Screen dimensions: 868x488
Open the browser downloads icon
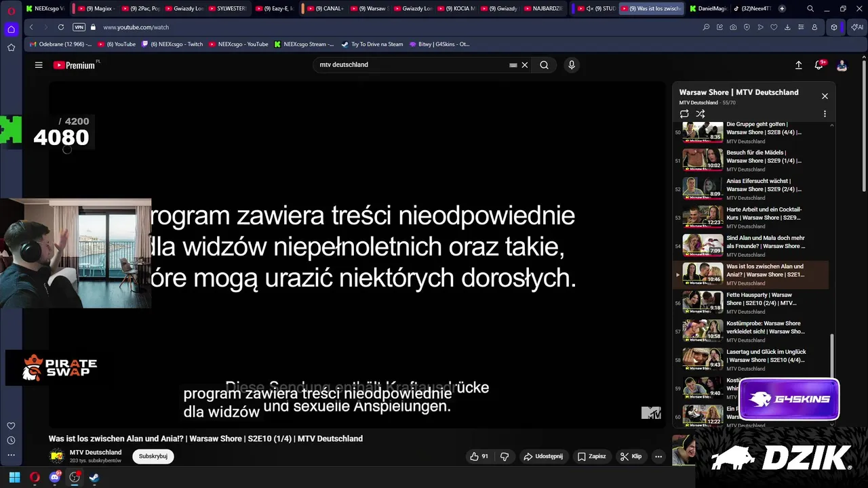pos(787,27)
